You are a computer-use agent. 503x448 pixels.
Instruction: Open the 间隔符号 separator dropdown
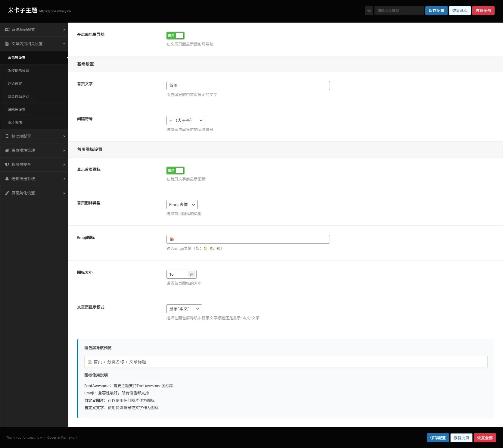(x=186, y=121)
